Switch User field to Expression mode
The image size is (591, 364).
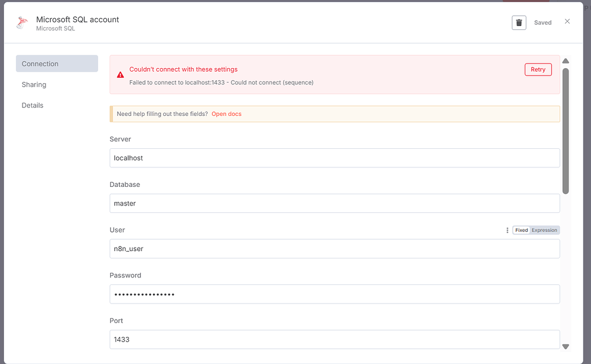(x=544, y=230)
